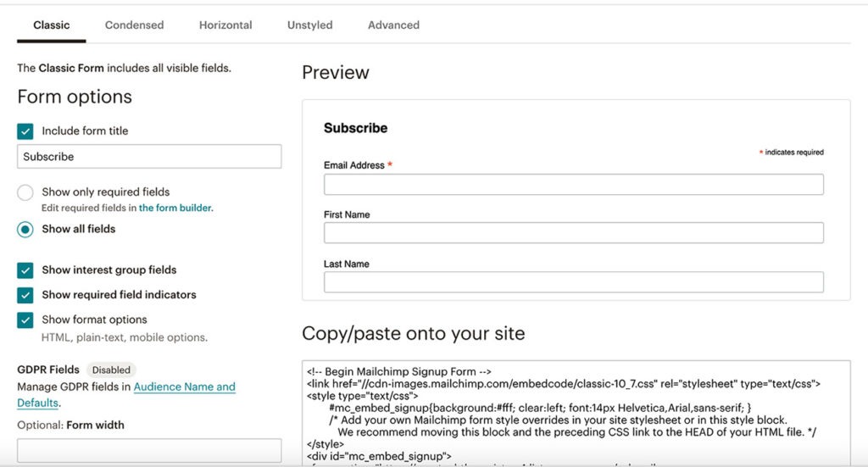Screen dimensions: 868x467
Task: Toggle Show interest group fields checkbox
Action: 25,270
